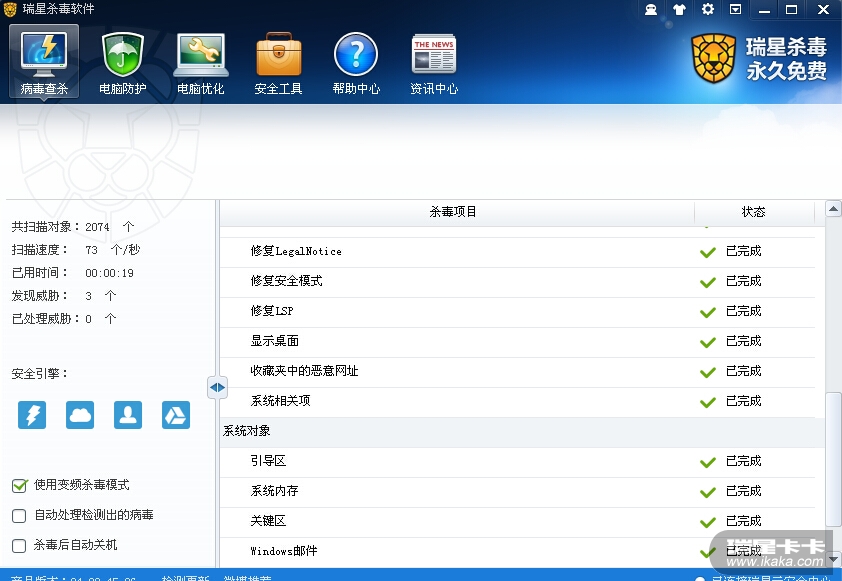The width and height of the screenshot is (842, 581).
Task: Select the 收藏夹中的恶意网址 row
Action: tap(518, 372)
